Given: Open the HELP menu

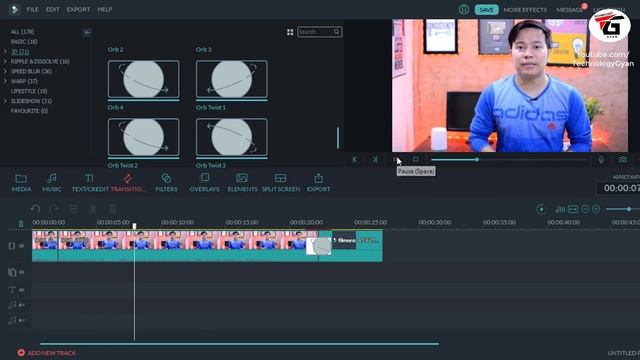Looking at the screenshot, I should pos(104,9).
